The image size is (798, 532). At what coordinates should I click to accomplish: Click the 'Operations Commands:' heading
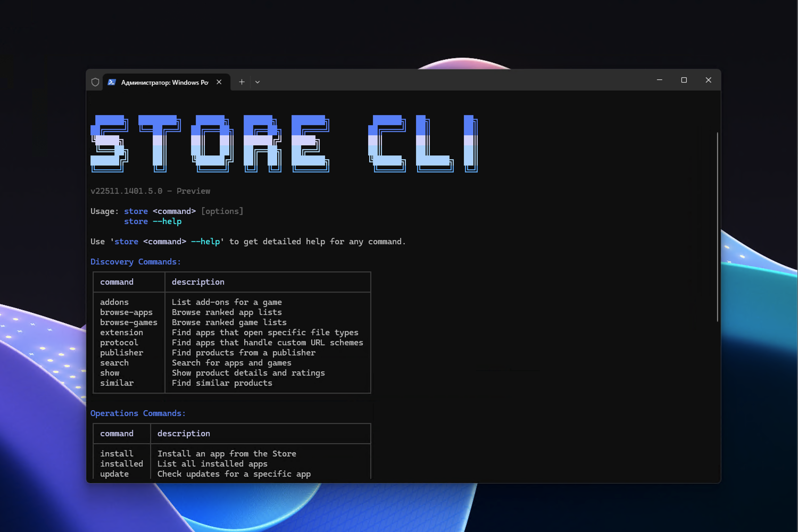pyautogui.click(x=138, y=413)
